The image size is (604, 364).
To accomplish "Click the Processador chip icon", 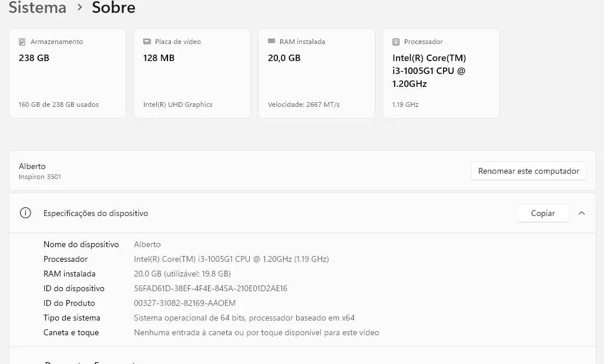I will click(x=396, y=42).
